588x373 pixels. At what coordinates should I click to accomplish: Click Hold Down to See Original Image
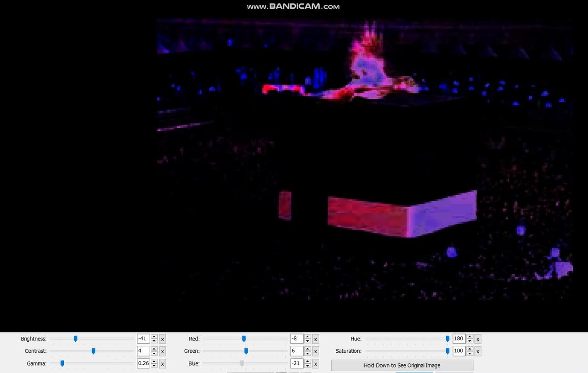tap(402, 366)
